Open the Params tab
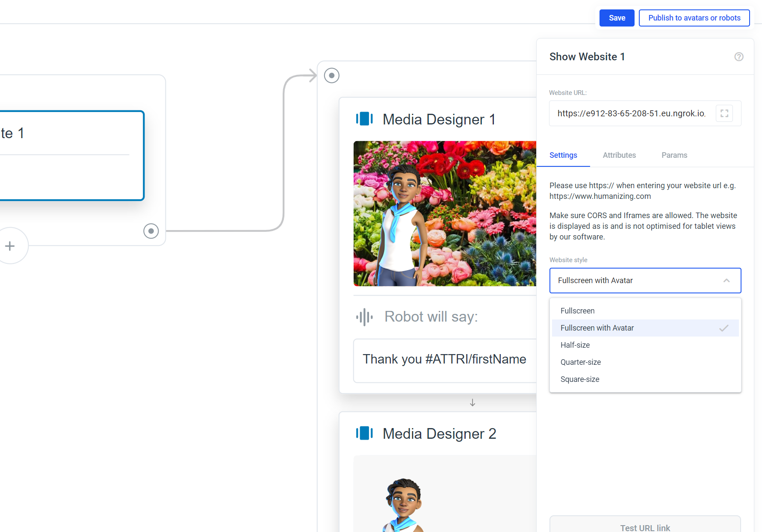762x532 pixels. click(x=674, y=155)
